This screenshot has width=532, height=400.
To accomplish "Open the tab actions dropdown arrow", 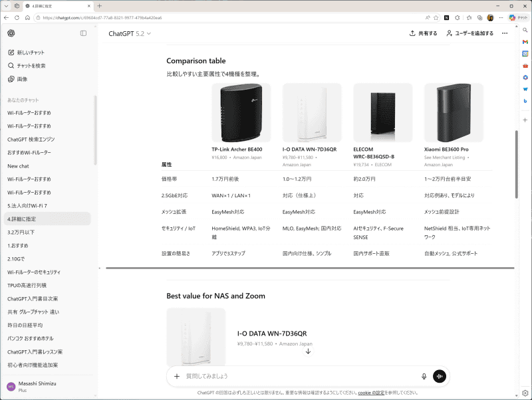I will 6,6.
